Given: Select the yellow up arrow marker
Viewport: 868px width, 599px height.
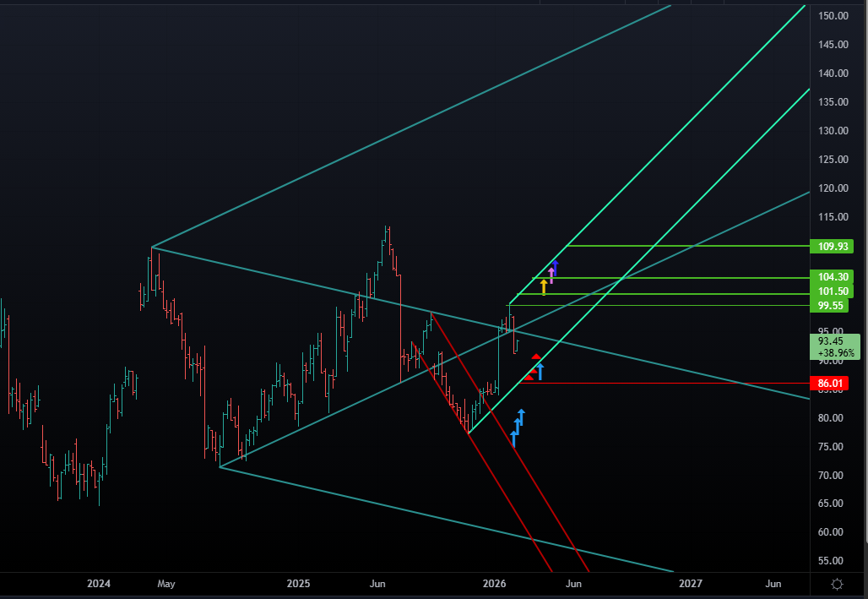Looking at the screenshot, I should pyautogui.click(x=544, y=286).
